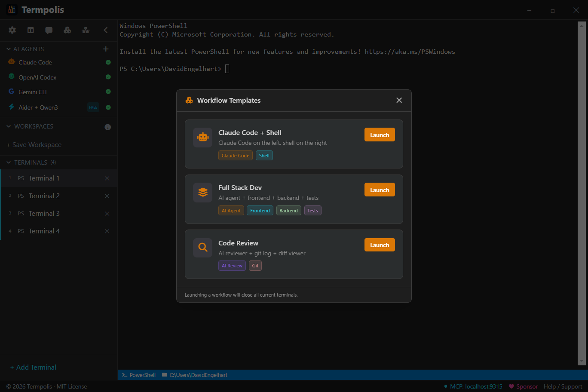The width and height of the screenshot is (588, 392).
Task: Toggle the green status dot for Claude Code
Action: [x=108, y=62]
